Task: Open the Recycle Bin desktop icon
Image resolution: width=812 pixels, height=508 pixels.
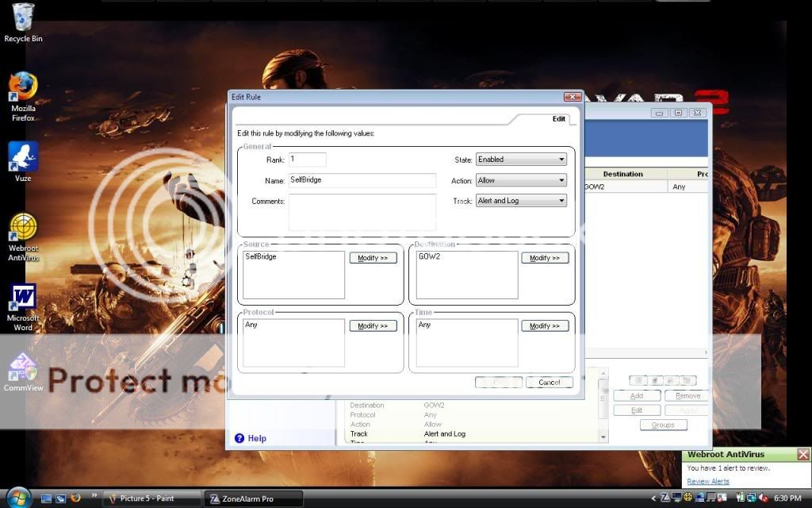Action: (23, 23)
